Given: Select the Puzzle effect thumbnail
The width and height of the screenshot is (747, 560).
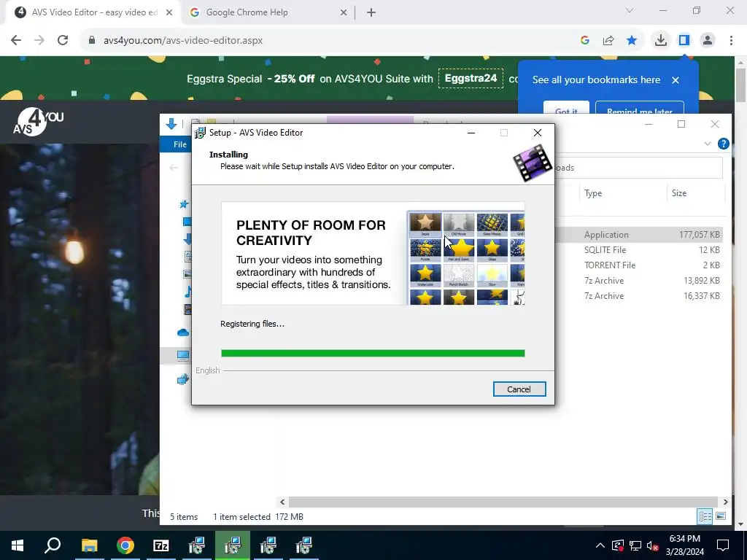Looking at the screenshot, I should [425, 250].
